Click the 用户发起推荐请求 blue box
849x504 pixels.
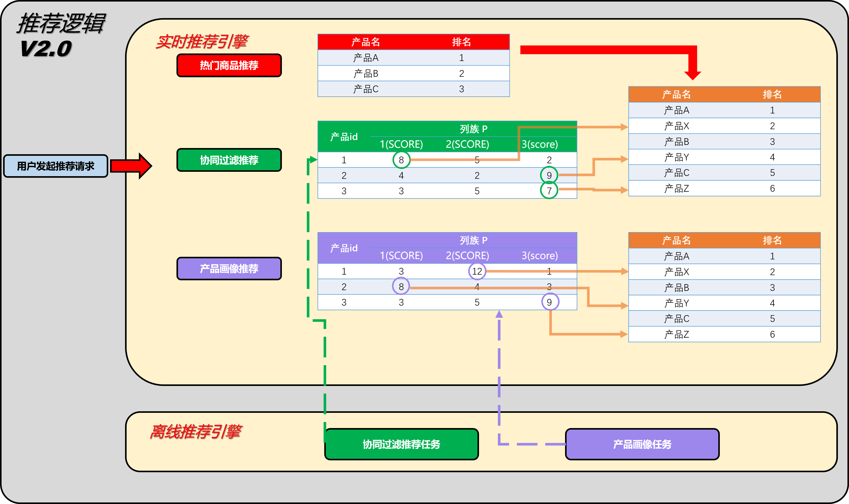tap(56, 166)
